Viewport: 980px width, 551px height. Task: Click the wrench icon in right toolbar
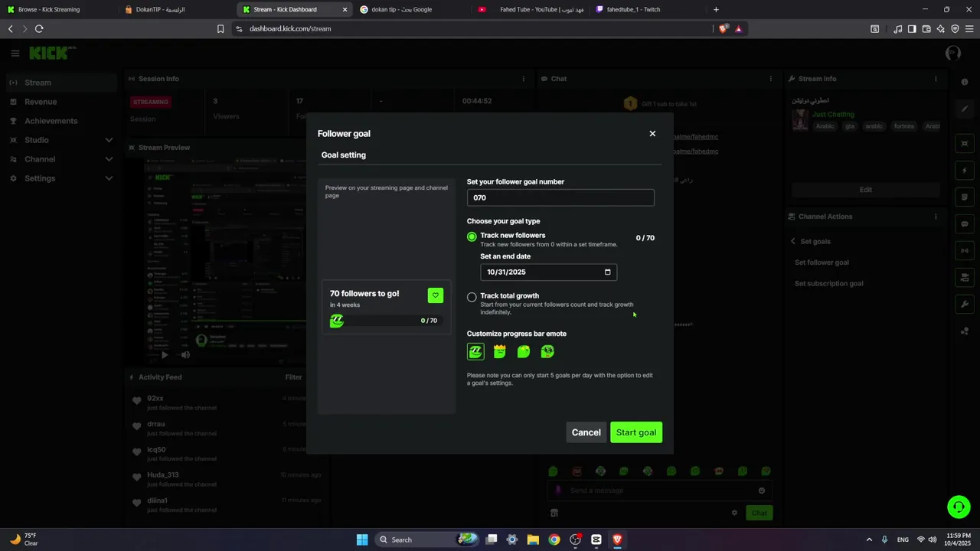click(x=965, y=304)
